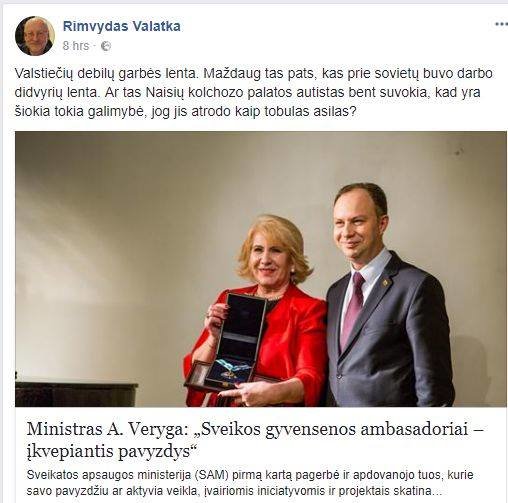Viewport: 508px width, 503px height.
Task: Click the globe public privacy icon
Action: tap(106, 46)
